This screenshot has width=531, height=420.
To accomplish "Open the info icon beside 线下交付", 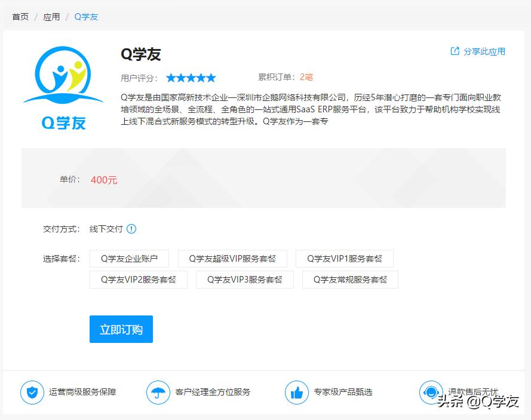I will (x=131, y=229).
